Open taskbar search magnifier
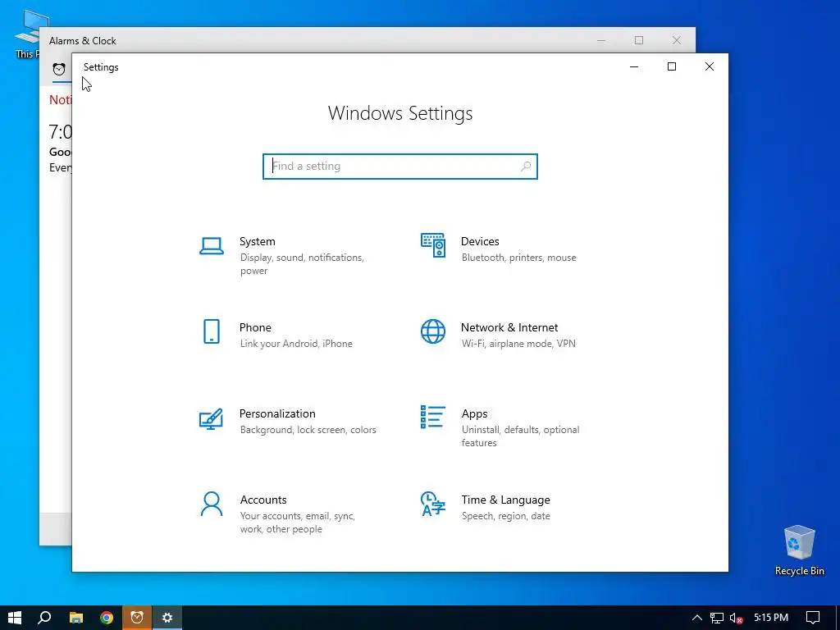The image size is (840, 630). tap(44, 618)
